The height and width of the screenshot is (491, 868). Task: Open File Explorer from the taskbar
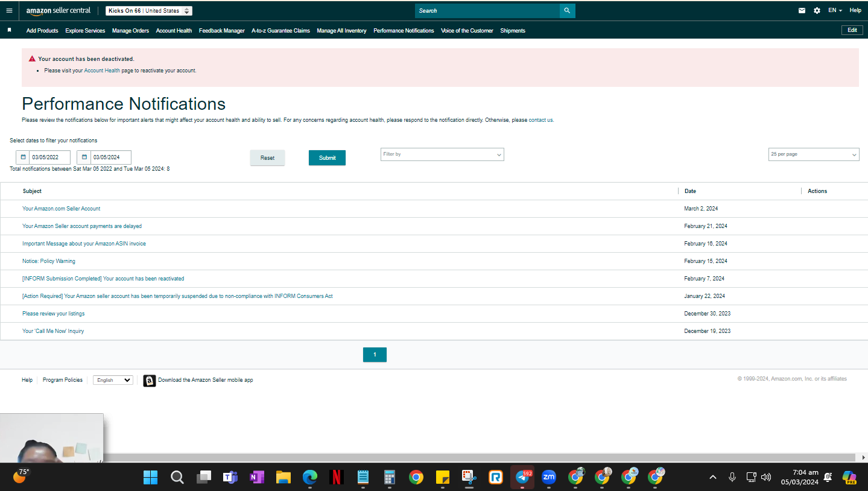tap(283, 478)
